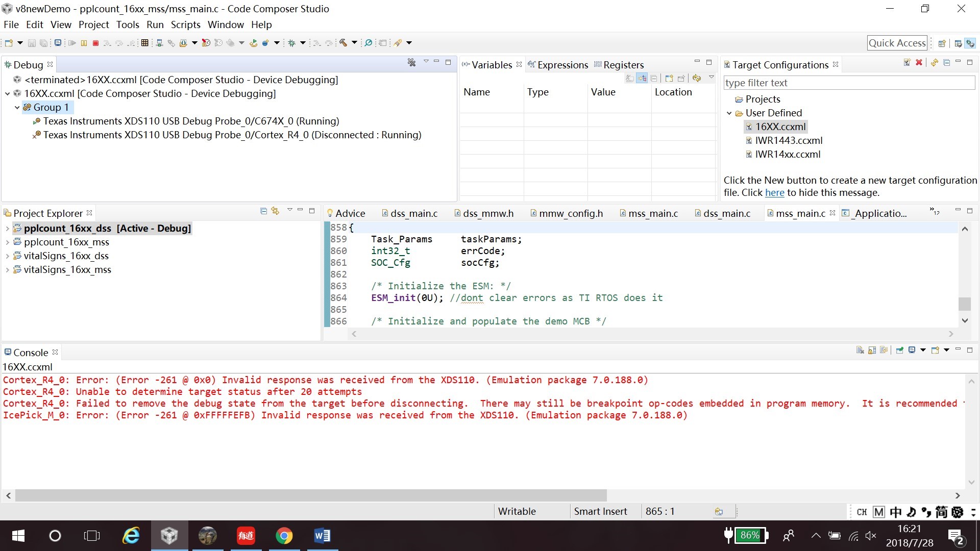Delete target configuration with red X

[919, 63]
